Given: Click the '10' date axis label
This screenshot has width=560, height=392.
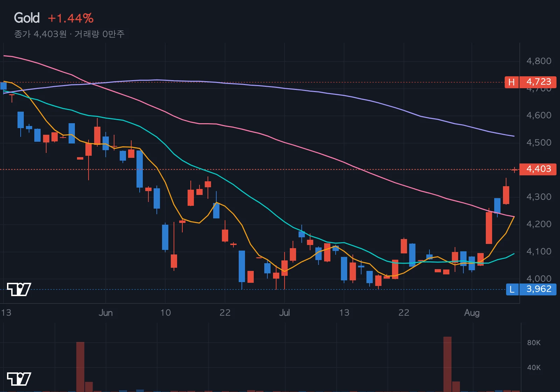Looking at the screenshot, I should [x=166, y=313].
